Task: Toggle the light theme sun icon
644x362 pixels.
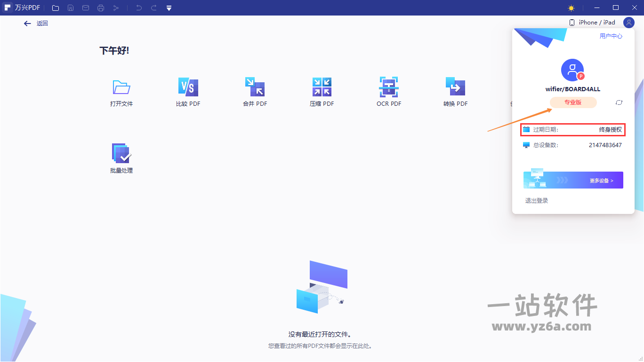Action: coord(571,8)
